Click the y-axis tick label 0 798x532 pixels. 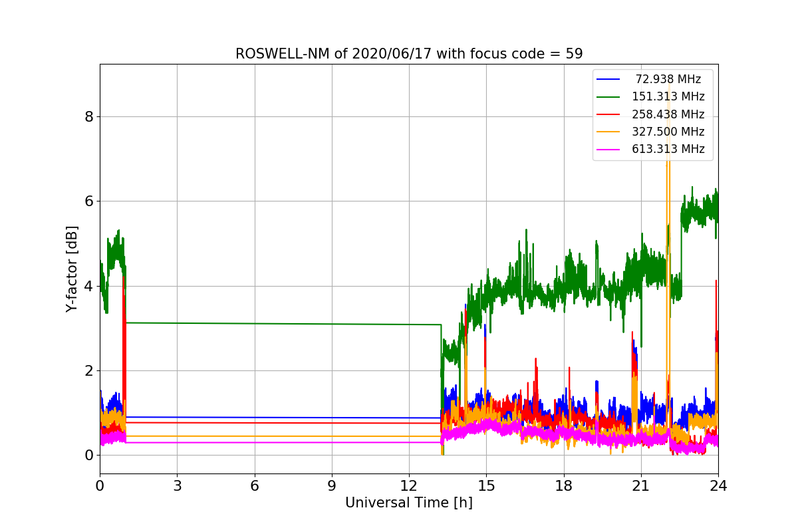coord(88,456)
